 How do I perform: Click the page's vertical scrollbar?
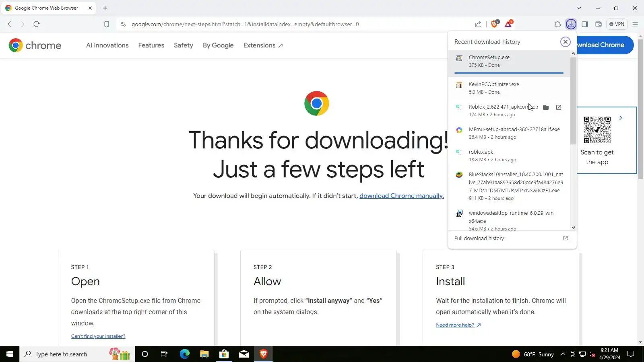click(x=640, y=109)
